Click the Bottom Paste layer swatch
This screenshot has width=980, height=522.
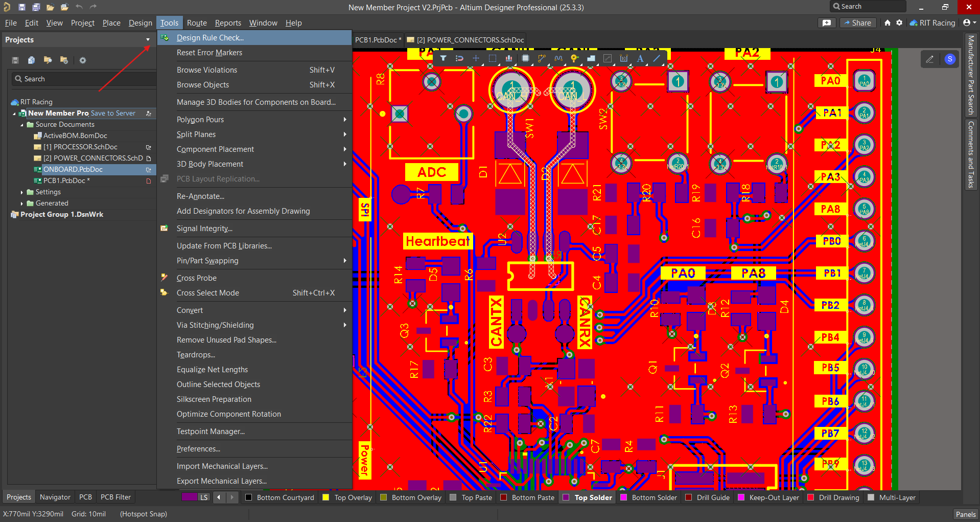(x=504, y=497)
